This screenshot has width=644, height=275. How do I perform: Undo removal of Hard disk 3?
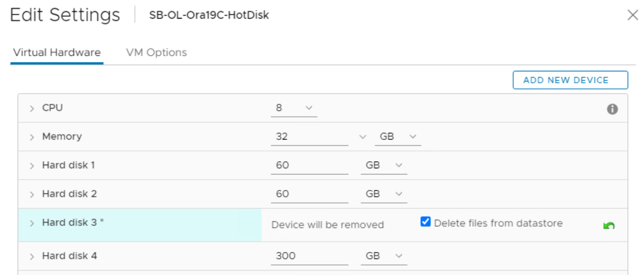pyautogui.click(x=609, y=226)
